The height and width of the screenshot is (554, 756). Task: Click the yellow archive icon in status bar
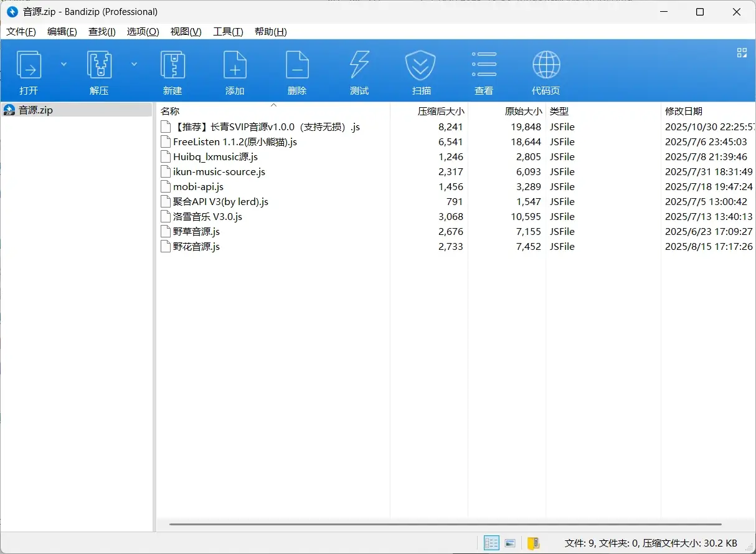click(533, 543)
